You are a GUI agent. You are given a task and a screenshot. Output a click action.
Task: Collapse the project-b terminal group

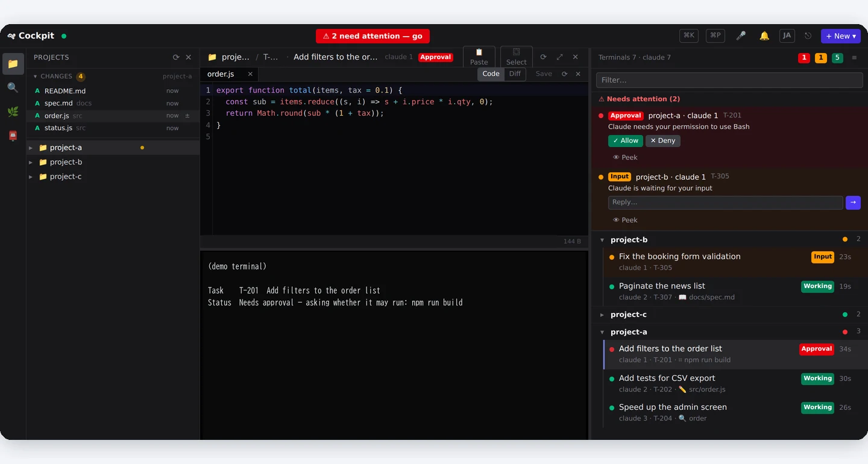(x=602, y=240)
